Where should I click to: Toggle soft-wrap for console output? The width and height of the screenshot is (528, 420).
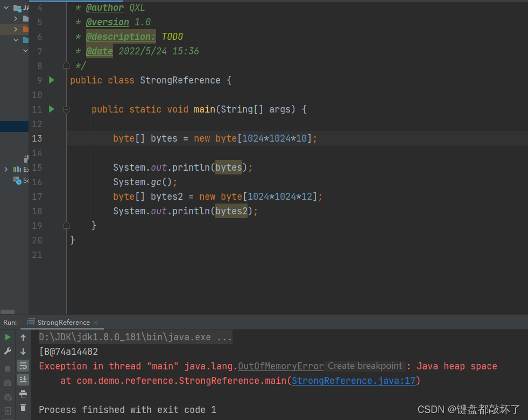pos(23,366)
